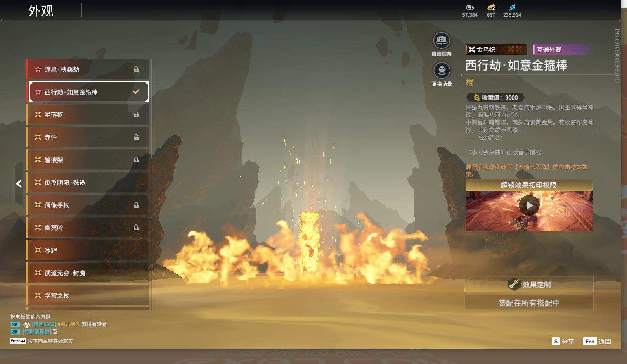The image size is (627, 364).
Task: Click the lock icon on 输液架
Action: (136, 160)
